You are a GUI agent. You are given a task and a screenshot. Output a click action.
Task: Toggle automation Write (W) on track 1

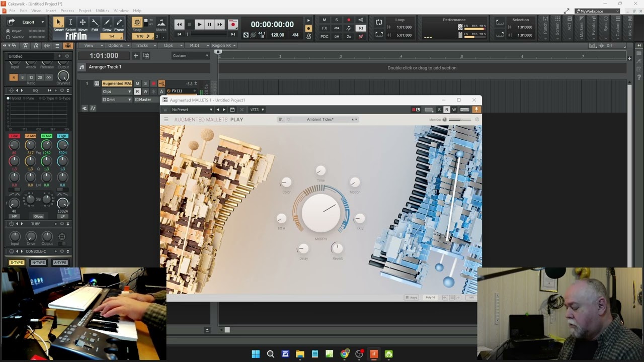tap(145, 92)
